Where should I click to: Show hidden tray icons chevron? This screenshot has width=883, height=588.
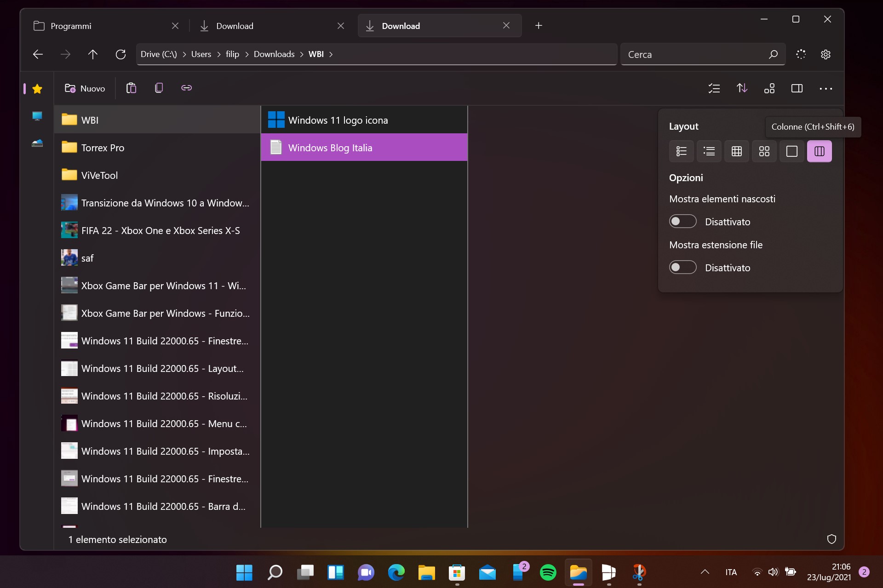tap(705, 572)
